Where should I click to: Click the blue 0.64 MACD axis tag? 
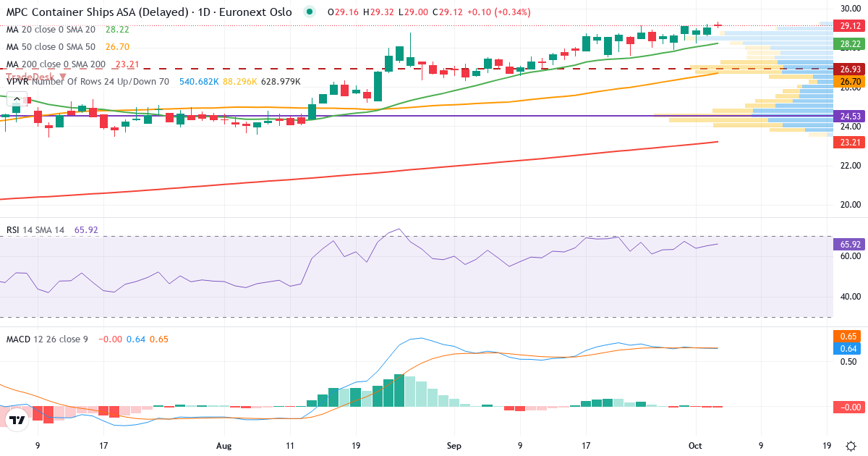[x=846, y=349]
